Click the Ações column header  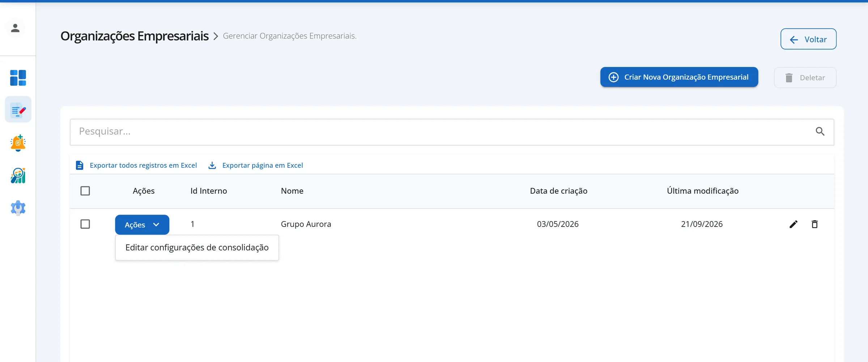point(144,191)
